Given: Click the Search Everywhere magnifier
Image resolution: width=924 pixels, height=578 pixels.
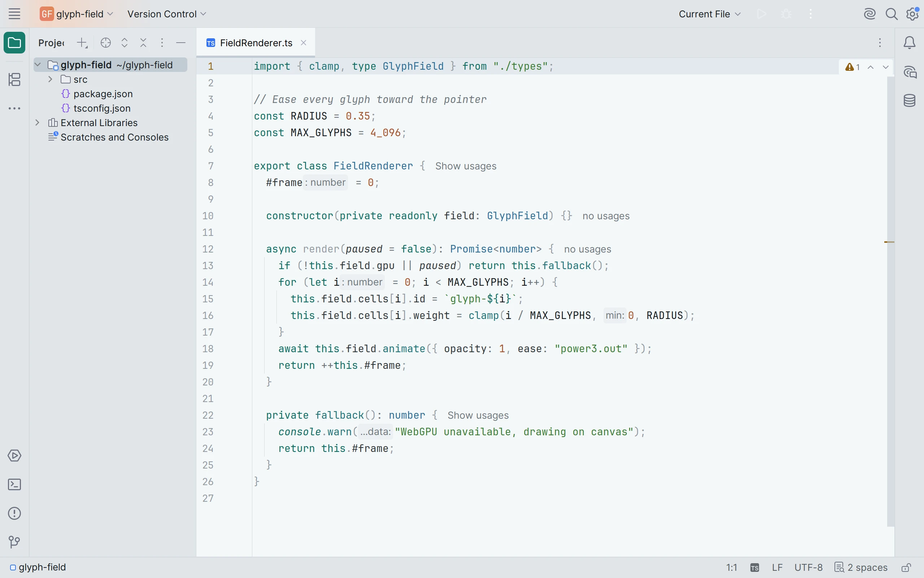Looking at the screenshot, I should click(x=891, y=14).
